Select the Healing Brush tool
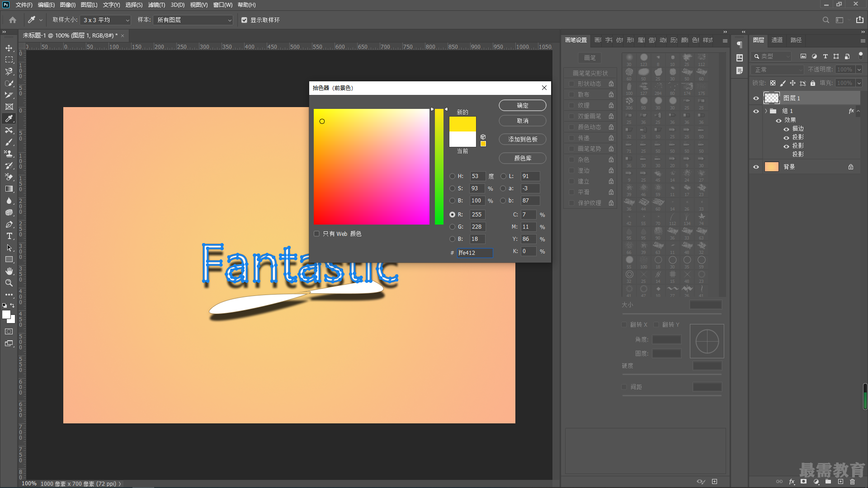This screenshot has height=488, width=868. [x=9, y=130]
